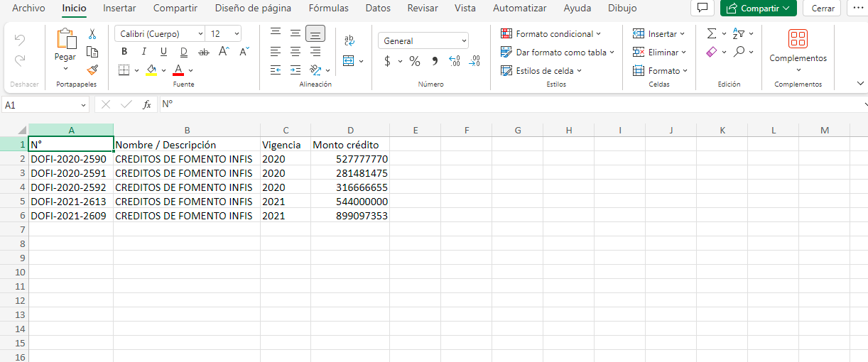
Task: Click the Cerrar button
Action: 823,9
